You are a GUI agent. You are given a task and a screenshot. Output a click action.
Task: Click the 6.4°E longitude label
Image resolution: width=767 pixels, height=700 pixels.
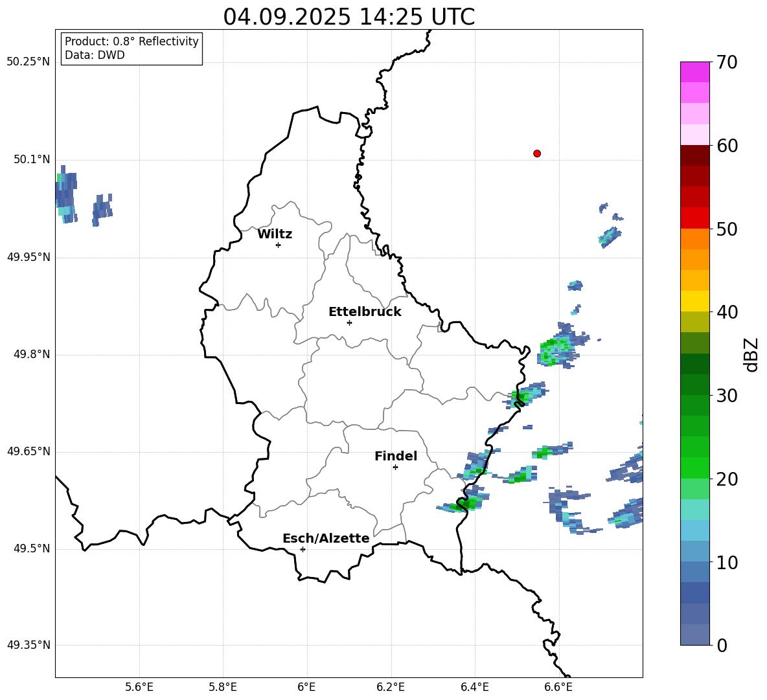coord(474,687)
